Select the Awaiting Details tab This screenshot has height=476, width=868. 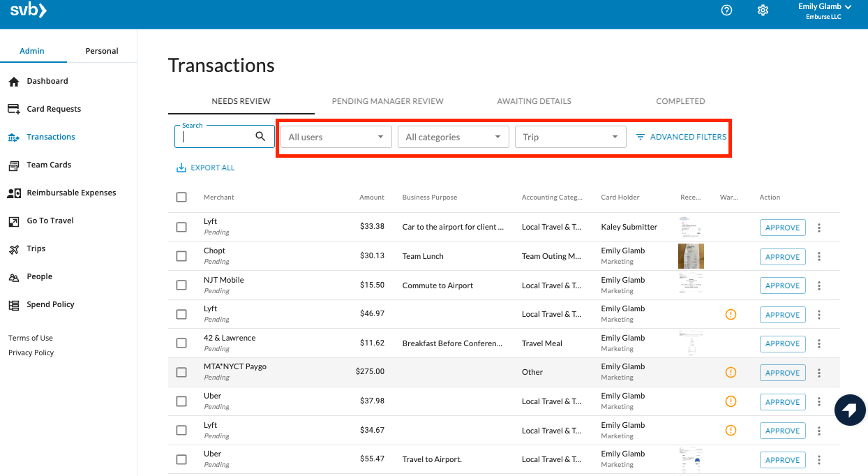pyautogui.click(x=534, y=101)
